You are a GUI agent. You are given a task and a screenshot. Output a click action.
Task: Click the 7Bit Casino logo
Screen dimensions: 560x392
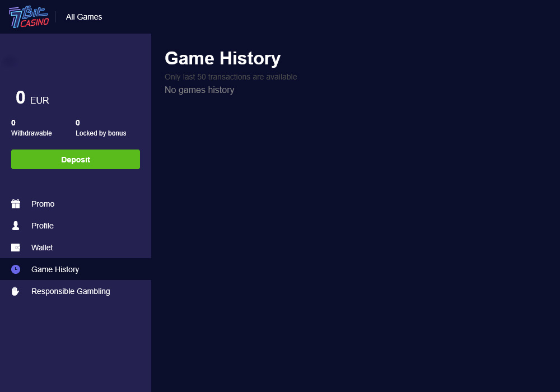pos(29,17)
